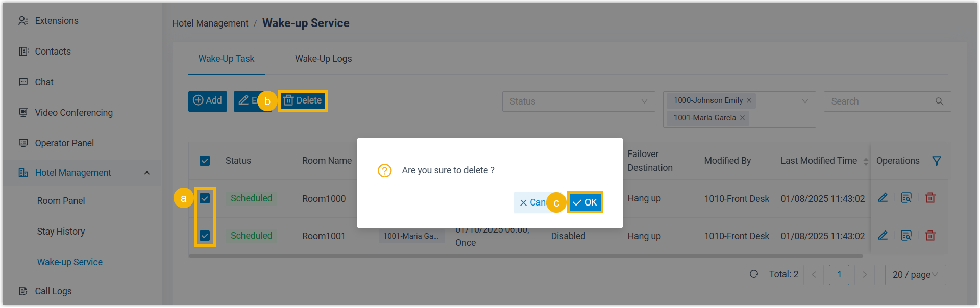Switch to the Wake-Up Logs tab

[x=323, y=59]
